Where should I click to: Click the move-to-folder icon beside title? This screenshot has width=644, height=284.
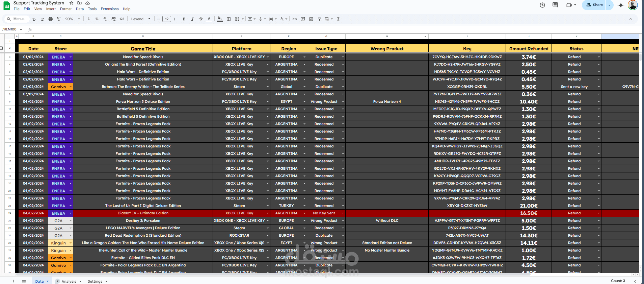[x=79, y=3]
